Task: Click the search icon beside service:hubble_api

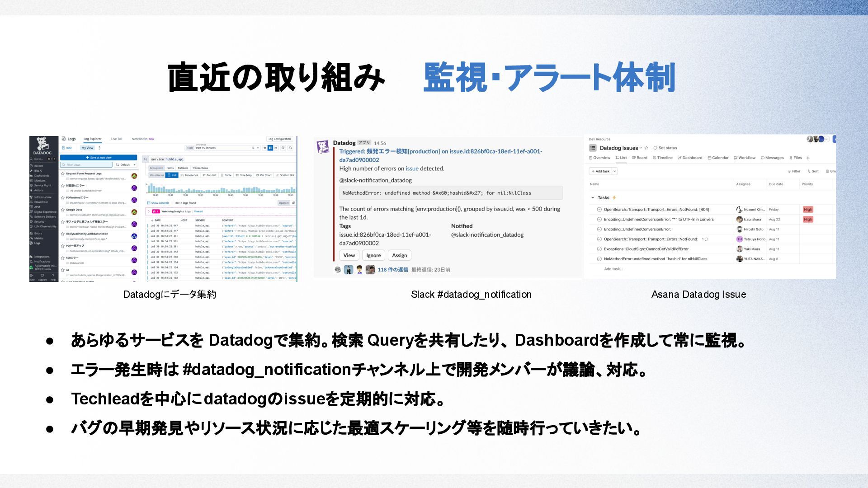Action: (146, 159)
